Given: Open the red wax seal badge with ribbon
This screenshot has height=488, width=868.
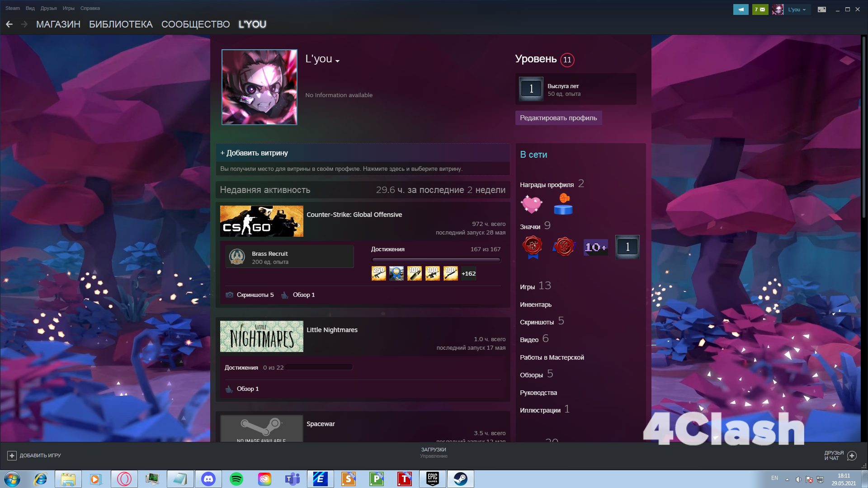Looking at the screenshot, I should pos(533,247).
